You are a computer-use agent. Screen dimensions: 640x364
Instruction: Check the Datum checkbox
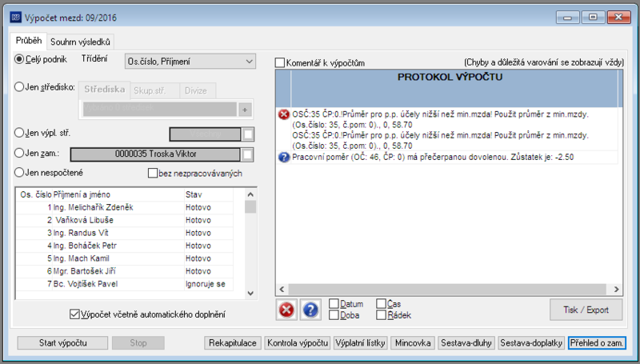334,304
